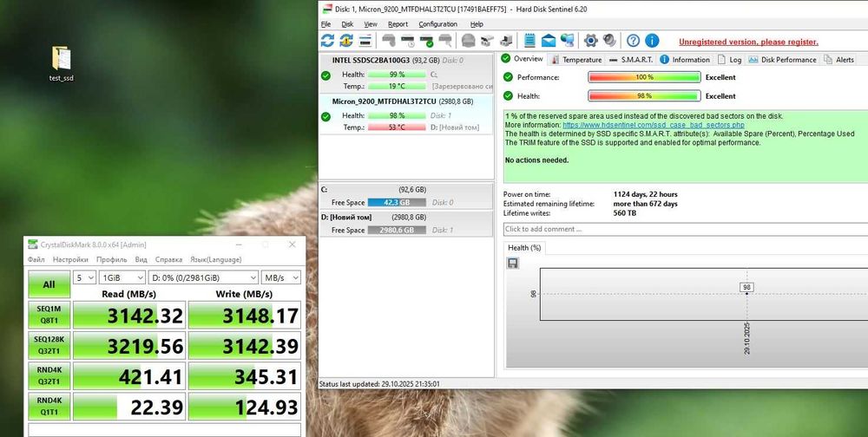868x437 pixels.
Task: Click the blue question mark help icon
Action: point(634,41)
